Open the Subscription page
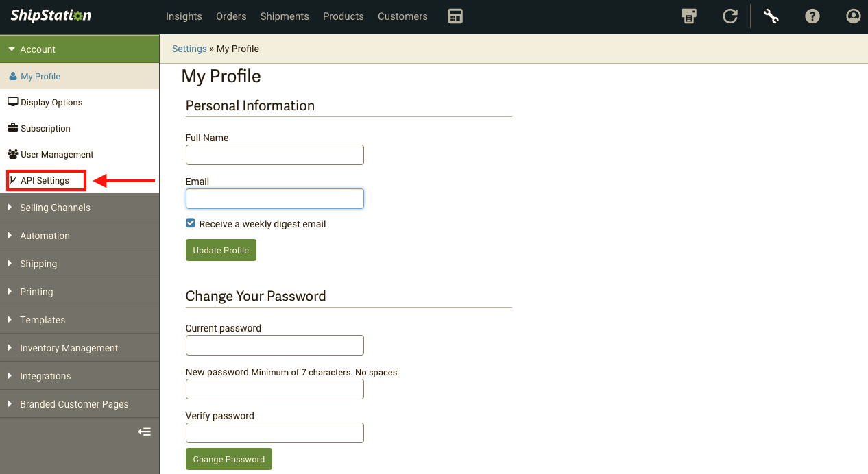The height and width of the screenshot is (474, 868). [80, 128]
